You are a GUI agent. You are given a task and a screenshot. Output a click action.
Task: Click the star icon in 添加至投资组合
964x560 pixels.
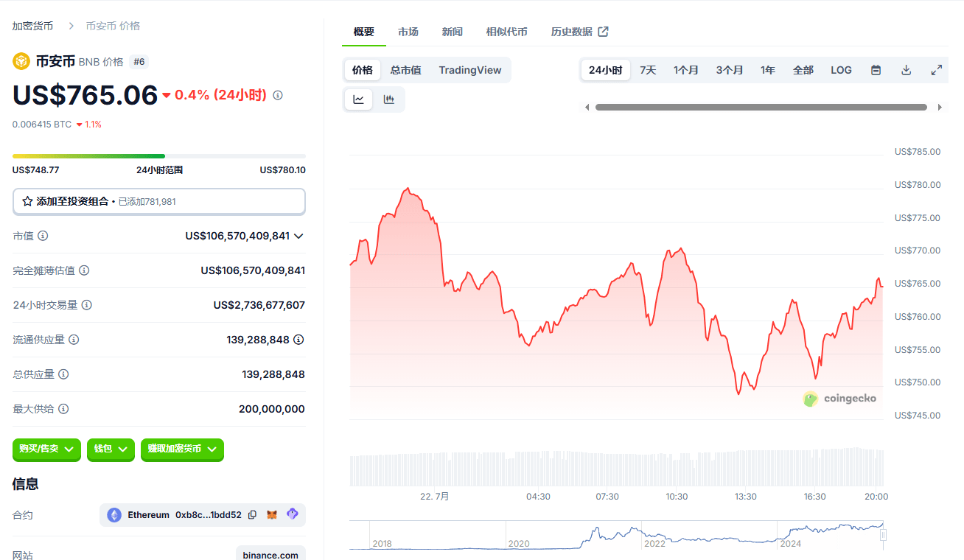(27, 201)
